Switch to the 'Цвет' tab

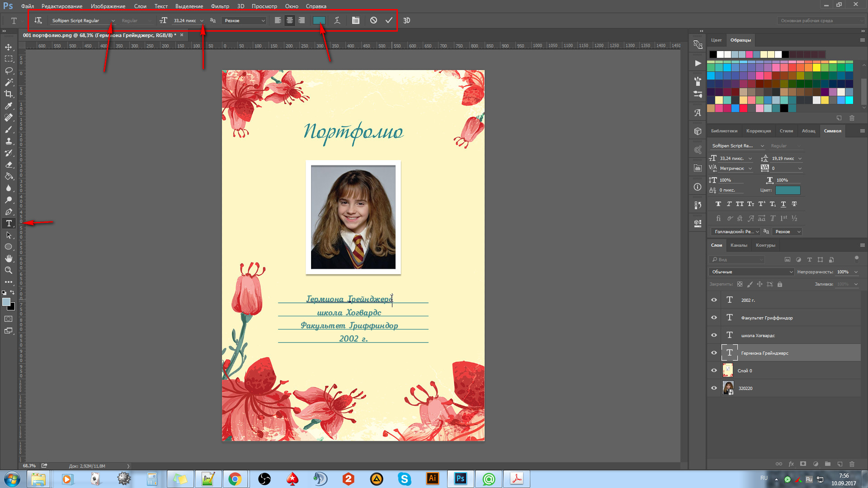click(x=716, y=40)
